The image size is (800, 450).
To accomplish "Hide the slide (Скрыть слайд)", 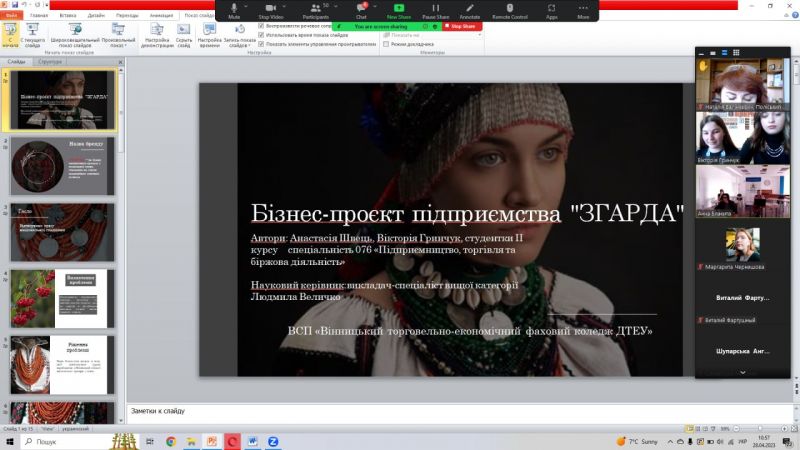I will 184,35.
